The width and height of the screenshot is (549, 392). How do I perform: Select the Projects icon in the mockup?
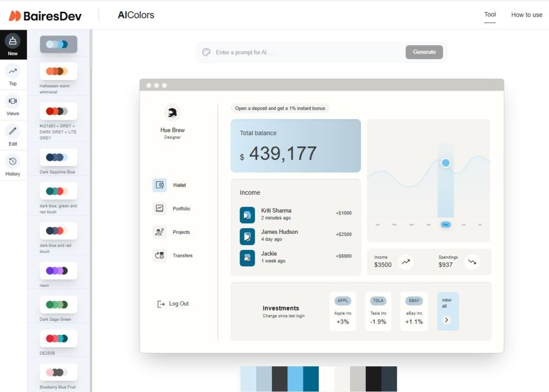pyautogui.click(x=159, y=232)
